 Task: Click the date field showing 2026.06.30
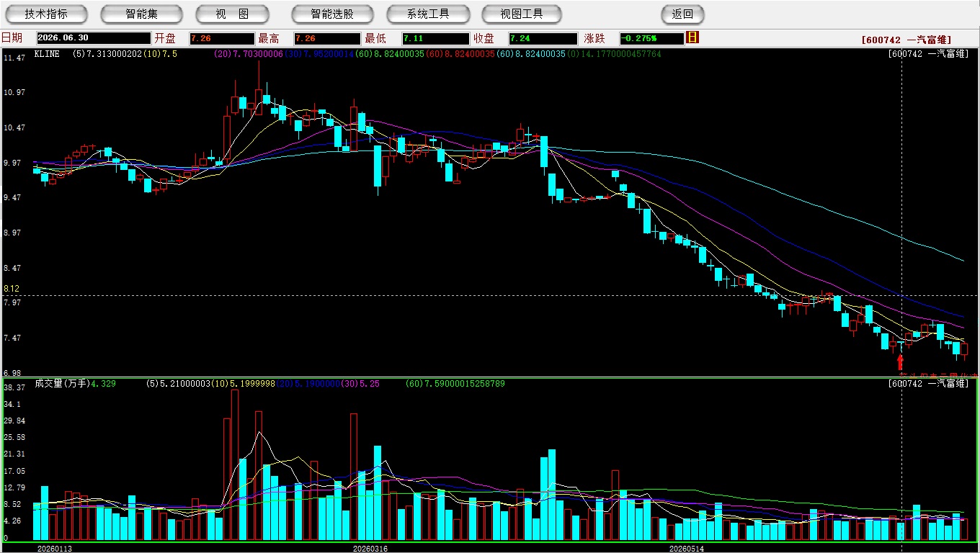pos(94,38)
